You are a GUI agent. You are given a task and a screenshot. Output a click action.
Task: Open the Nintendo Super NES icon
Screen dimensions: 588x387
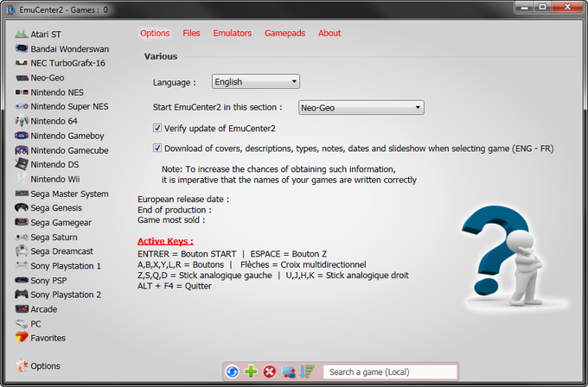pyautogui.click(x=22, y=106)
